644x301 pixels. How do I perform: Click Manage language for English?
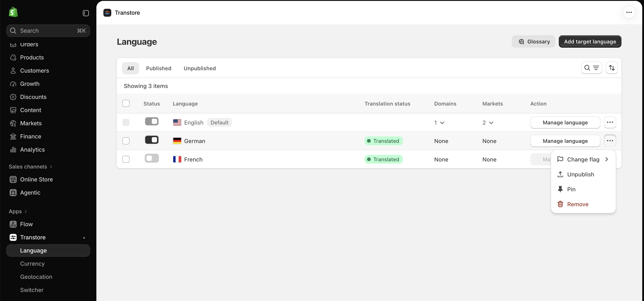[565, 122]
